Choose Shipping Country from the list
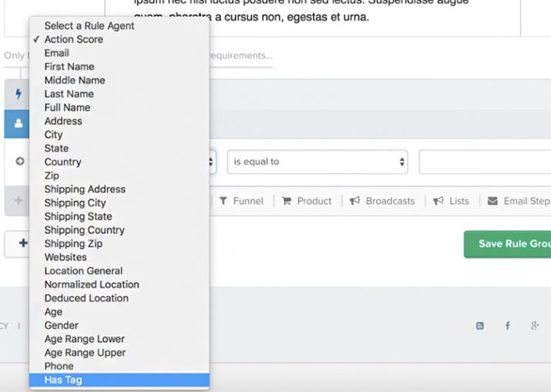551x392 pixels. (119, 230)
